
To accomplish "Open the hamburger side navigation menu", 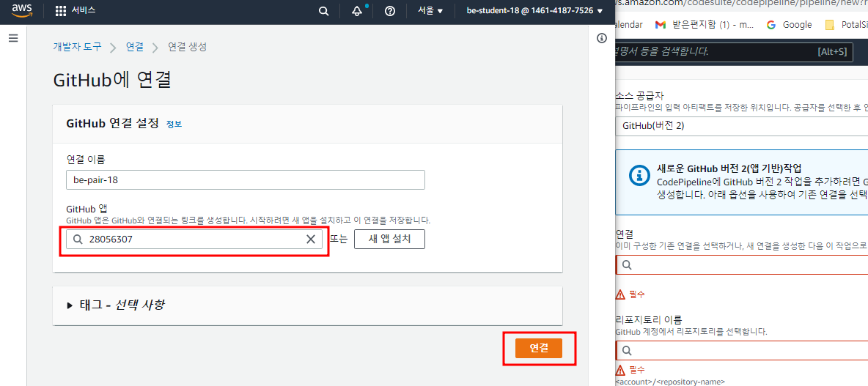I will [x=13, y=37].
